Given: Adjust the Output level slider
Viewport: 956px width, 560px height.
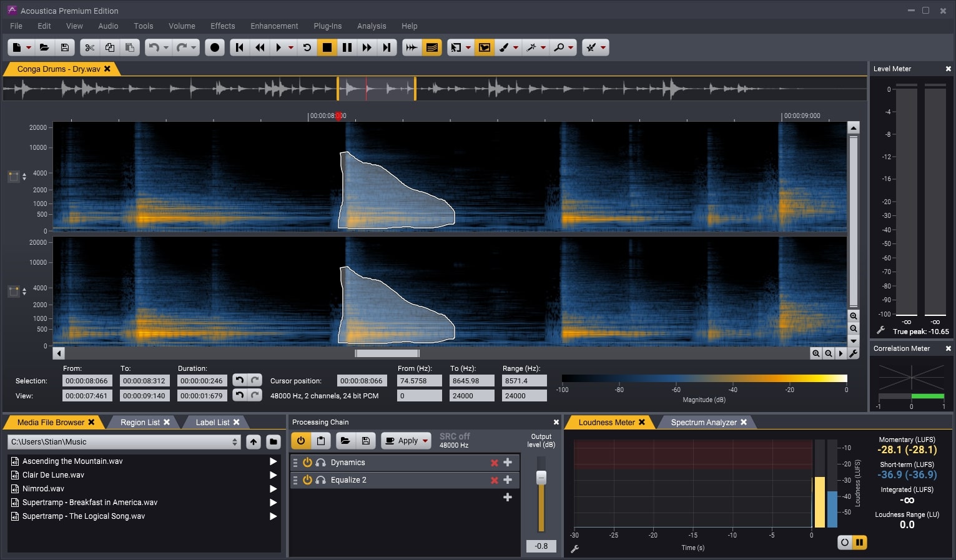Looking at the screenshot, I should pos(540,478).
